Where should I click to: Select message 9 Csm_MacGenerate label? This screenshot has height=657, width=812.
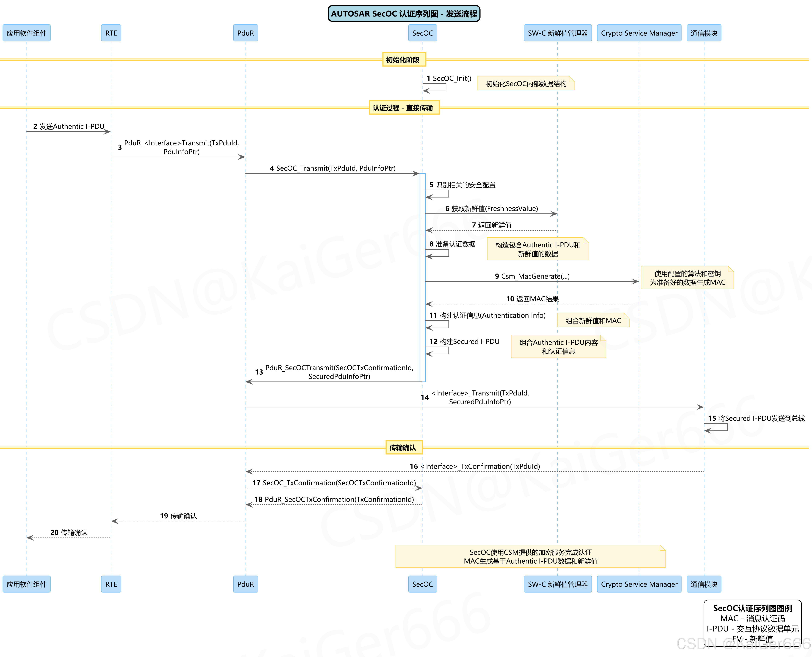coord(532,276)
